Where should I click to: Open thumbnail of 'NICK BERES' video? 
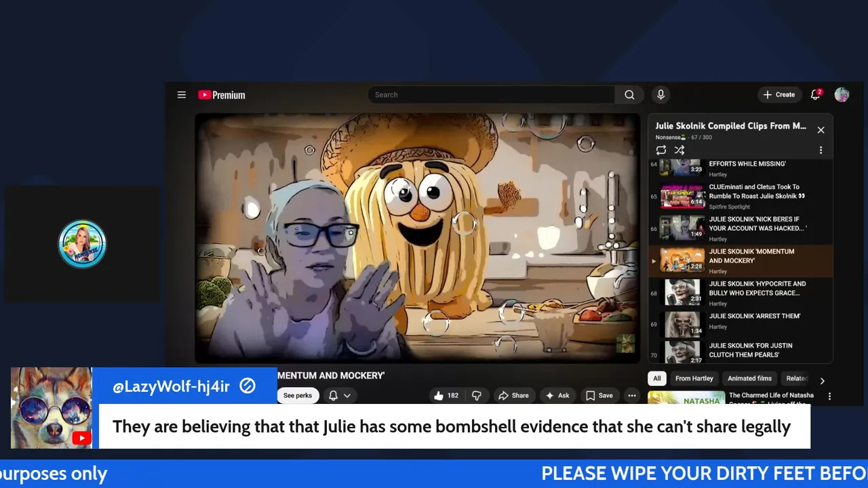coord(682,228)
